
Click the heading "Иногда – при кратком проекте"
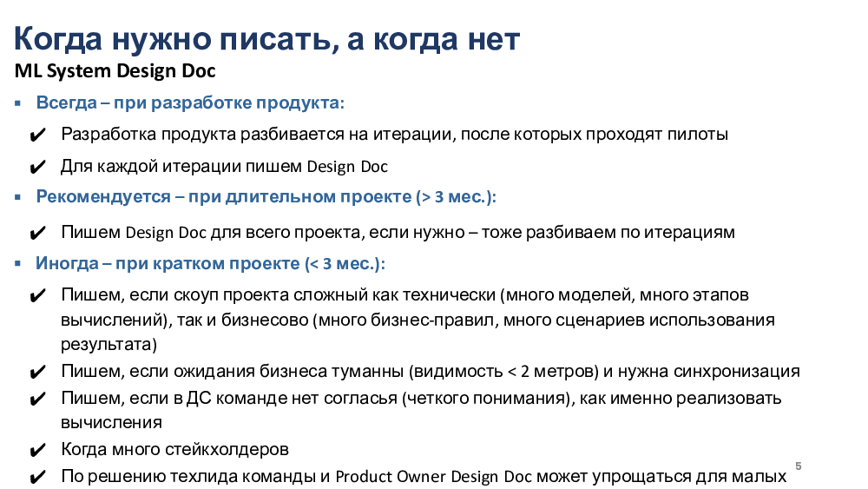coord(211,263)
